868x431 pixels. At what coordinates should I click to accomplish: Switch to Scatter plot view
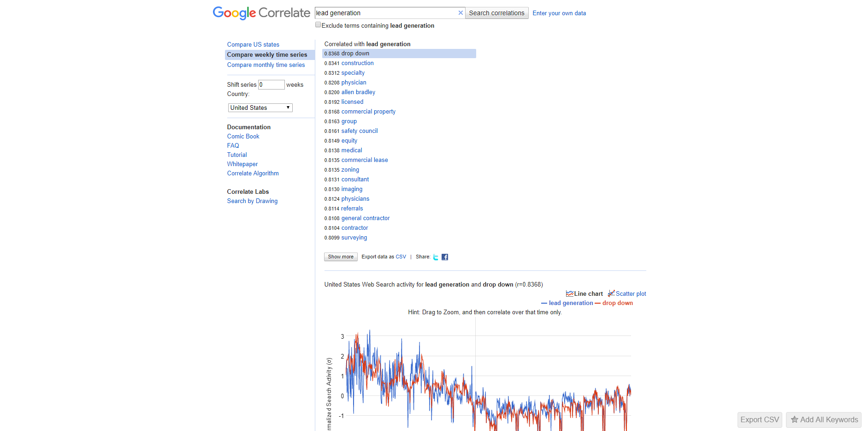pyautogui.click(x=627, y=293)
